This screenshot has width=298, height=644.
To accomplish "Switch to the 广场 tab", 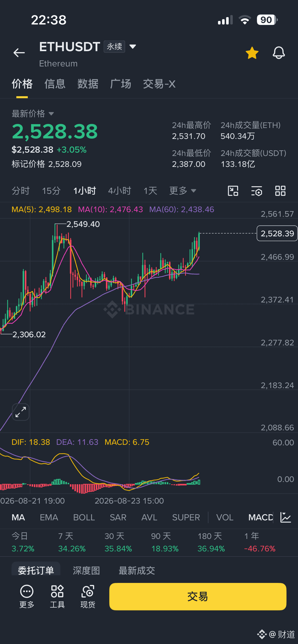I will tap(121, 84).
